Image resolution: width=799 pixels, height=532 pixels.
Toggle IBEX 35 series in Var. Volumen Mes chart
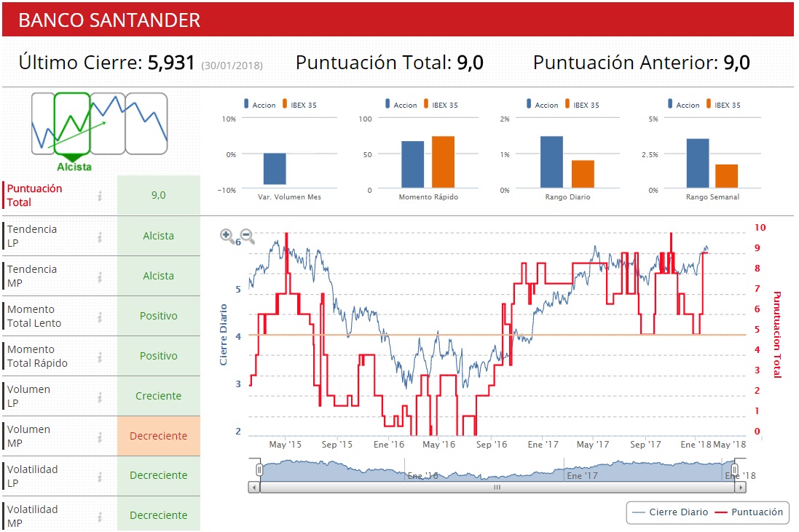pos(299,104)
